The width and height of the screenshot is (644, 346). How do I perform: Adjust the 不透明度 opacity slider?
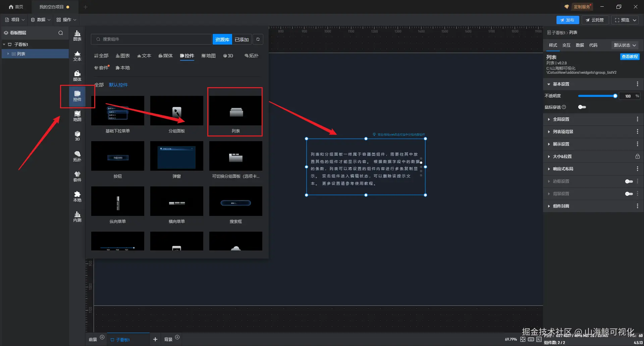coord(597,96)
